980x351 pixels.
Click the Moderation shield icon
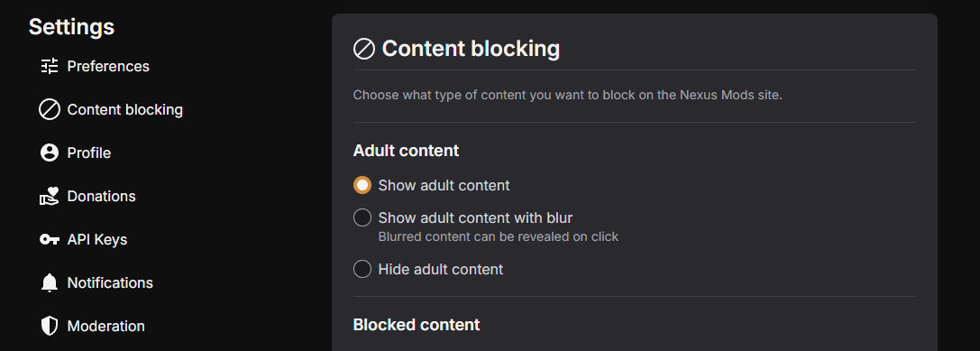click(x=50, y=326)
